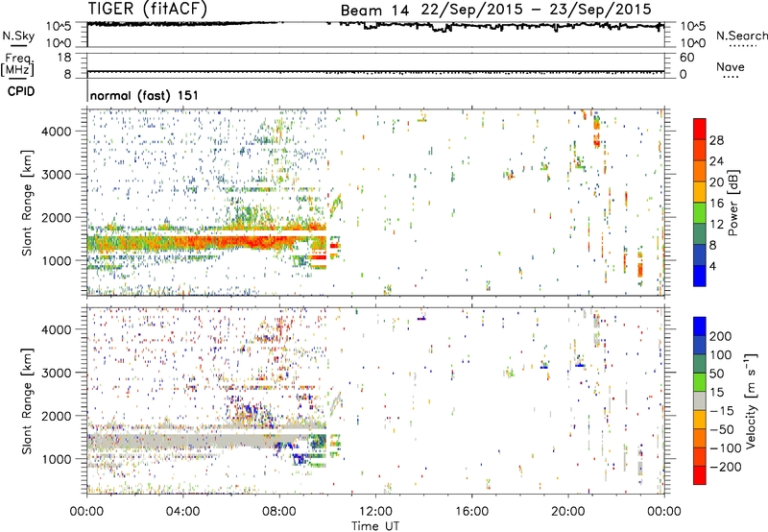Screen dimensions: 768x532
Task: Click the '-100' tick on Velocity scale
Action: [x=725, y=448]
